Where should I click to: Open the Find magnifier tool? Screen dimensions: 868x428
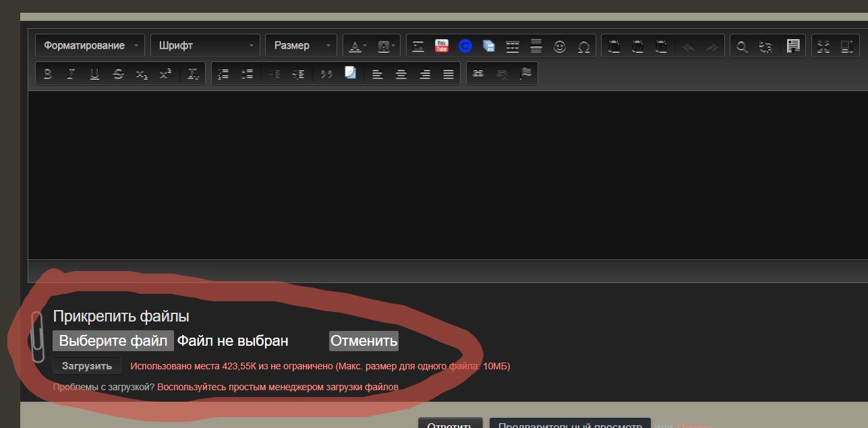tap(742, 47)
